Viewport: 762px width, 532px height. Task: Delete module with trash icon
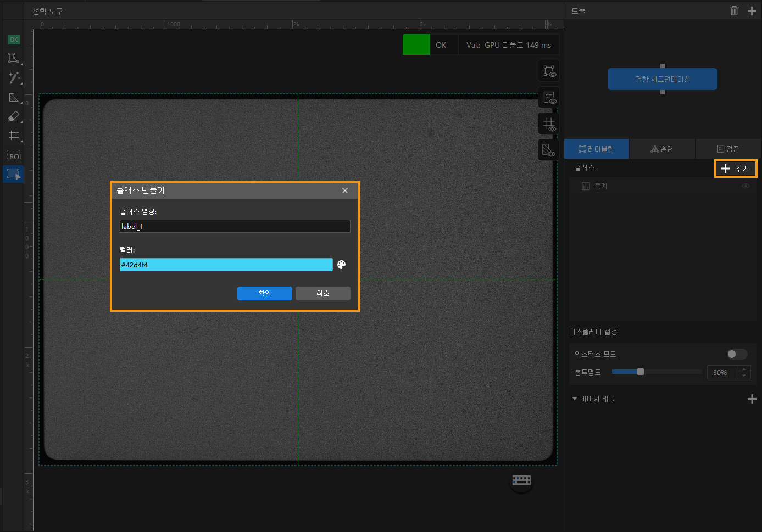[734, 11]
